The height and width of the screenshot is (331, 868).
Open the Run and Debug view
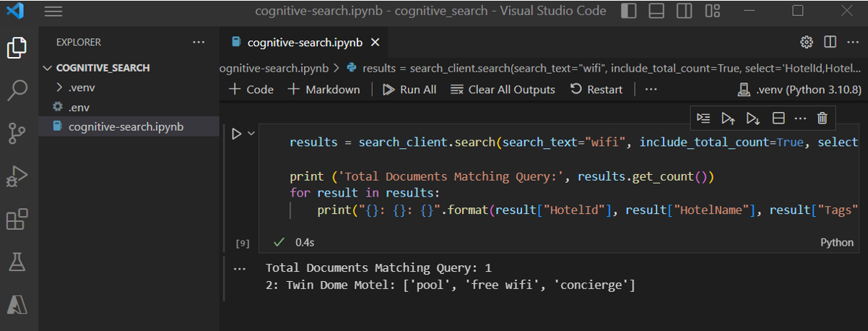point(17,176)
